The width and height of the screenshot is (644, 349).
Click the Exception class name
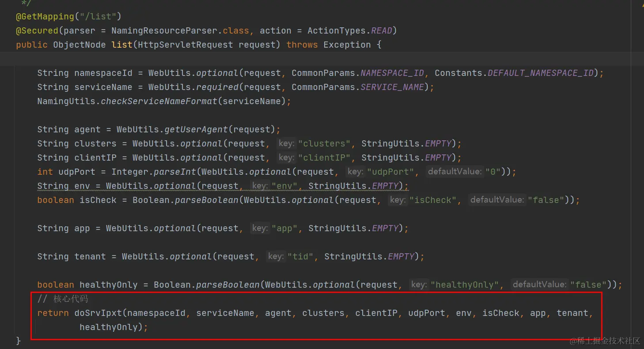tap(347, 45)
